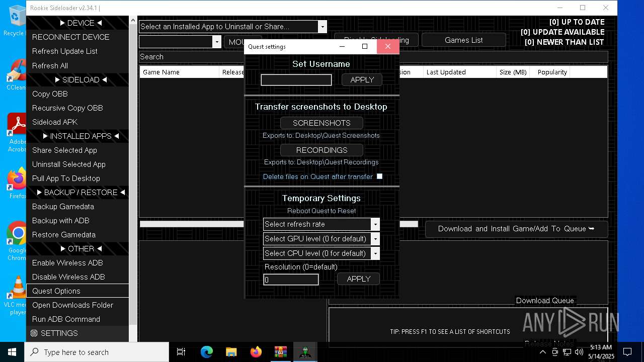Sort by Last Updated column
This screenshot has height=362, width=644.
[459, 72]
